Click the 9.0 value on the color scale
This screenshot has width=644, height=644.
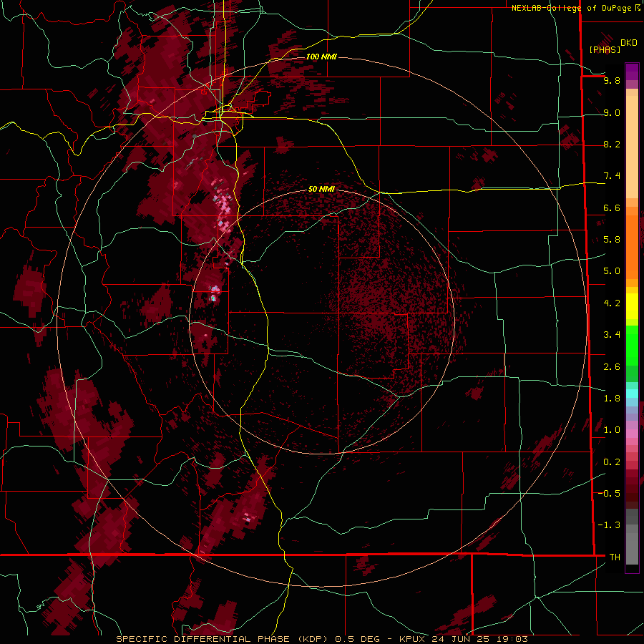pyautogui.click(x=612, y=112)
